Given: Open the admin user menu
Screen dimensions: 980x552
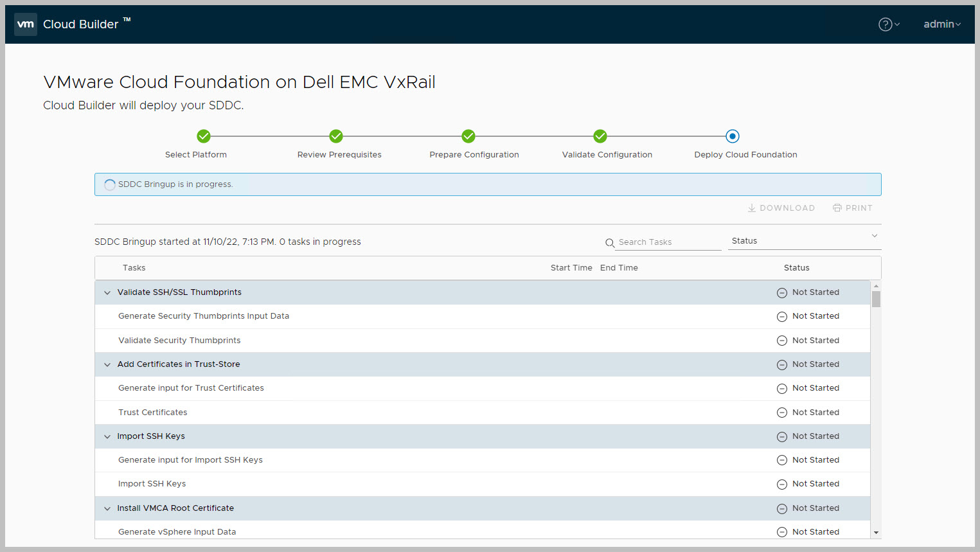Looking at the screenshot, I should pyautogui.click(x=941, y=24).
